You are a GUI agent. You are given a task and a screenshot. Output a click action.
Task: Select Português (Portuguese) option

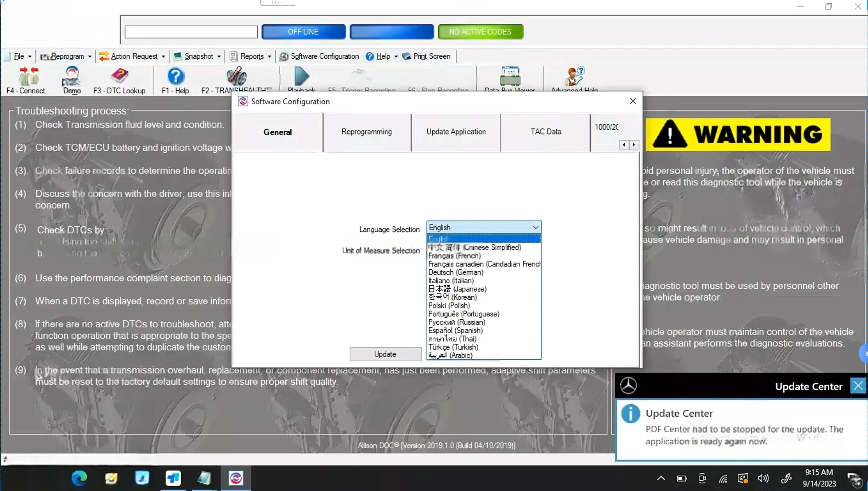(x=484, y=314)
